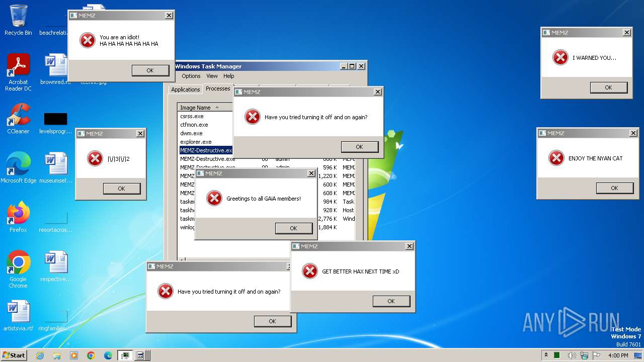Image resolution: width=644 pixels, height=362 pixels.
Task: Click the error icon beside 'Greetings to all GAiA members!'
Action: pos(214,198)
